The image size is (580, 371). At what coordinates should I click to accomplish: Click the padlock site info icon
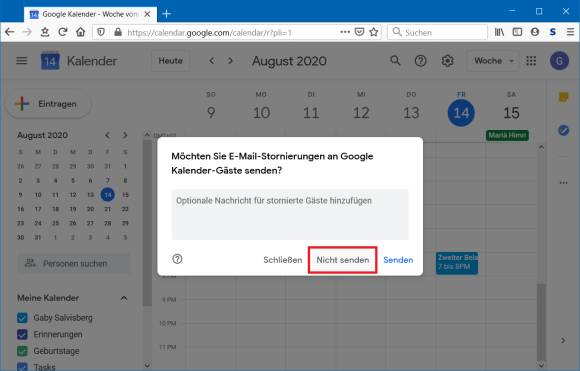[118, 32]
